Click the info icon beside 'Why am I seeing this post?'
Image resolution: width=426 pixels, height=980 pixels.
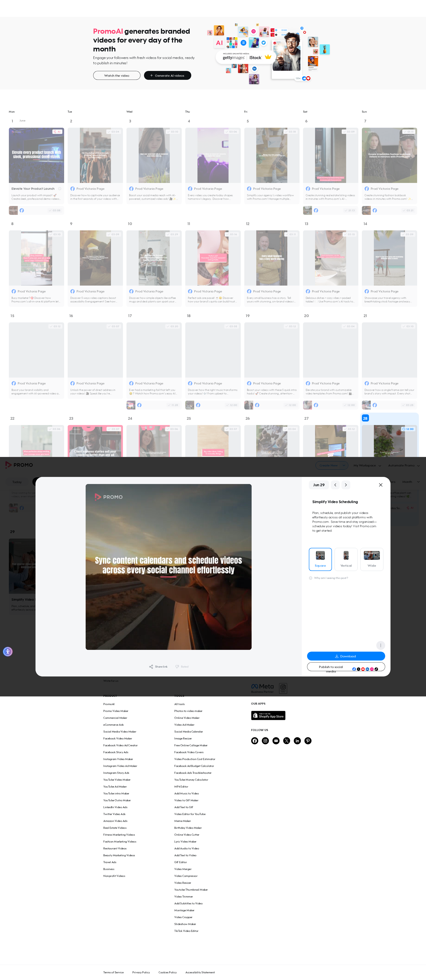(310, 578)
